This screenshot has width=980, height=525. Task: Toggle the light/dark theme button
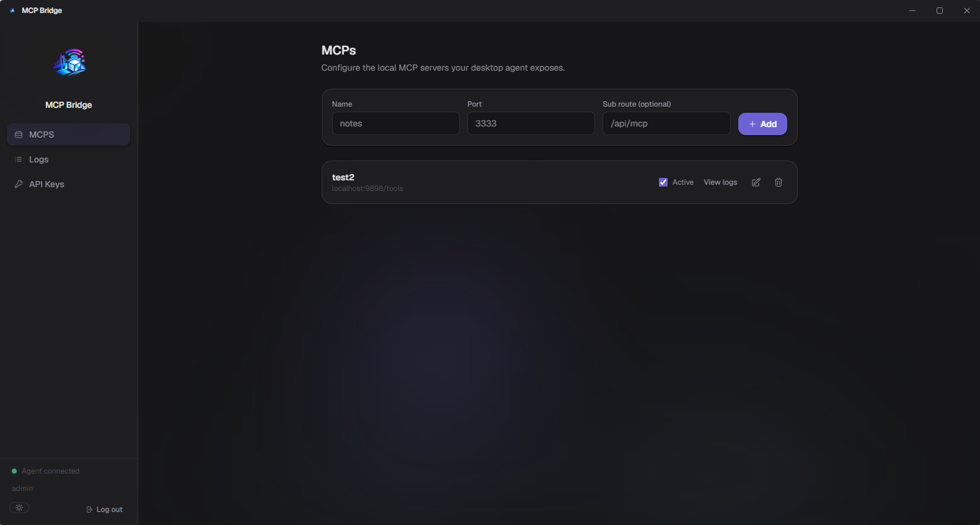click(19, 508)
